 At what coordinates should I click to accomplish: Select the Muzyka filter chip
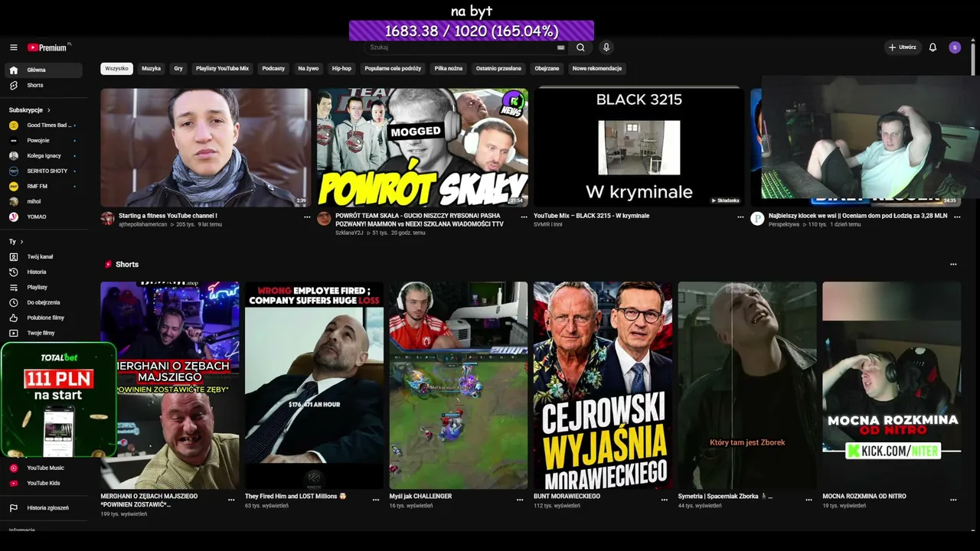click(152, 68)
